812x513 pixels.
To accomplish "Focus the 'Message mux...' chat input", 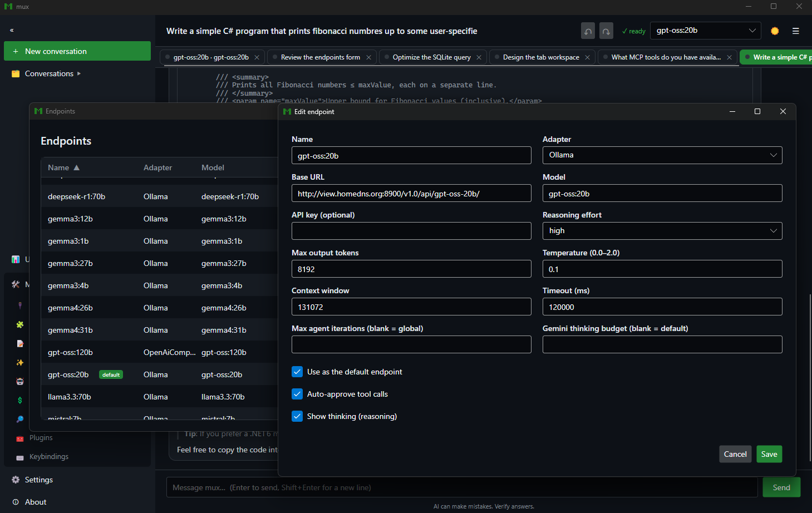I will point(462,487).
